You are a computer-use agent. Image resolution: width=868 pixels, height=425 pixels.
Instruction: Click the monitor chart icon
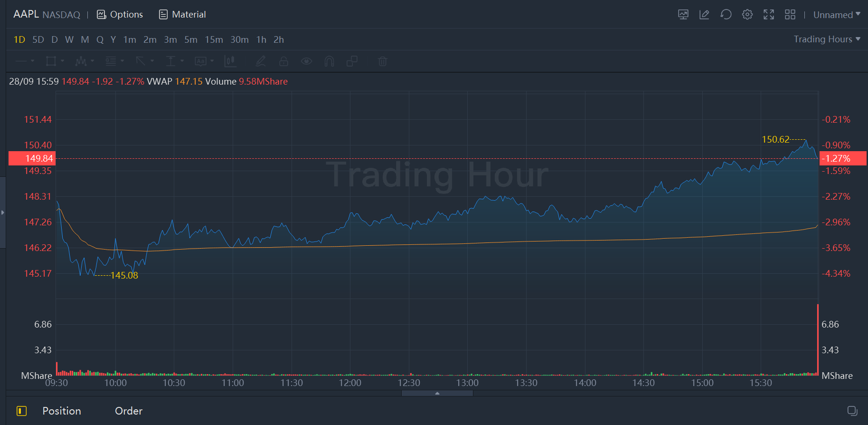[683, 15]
